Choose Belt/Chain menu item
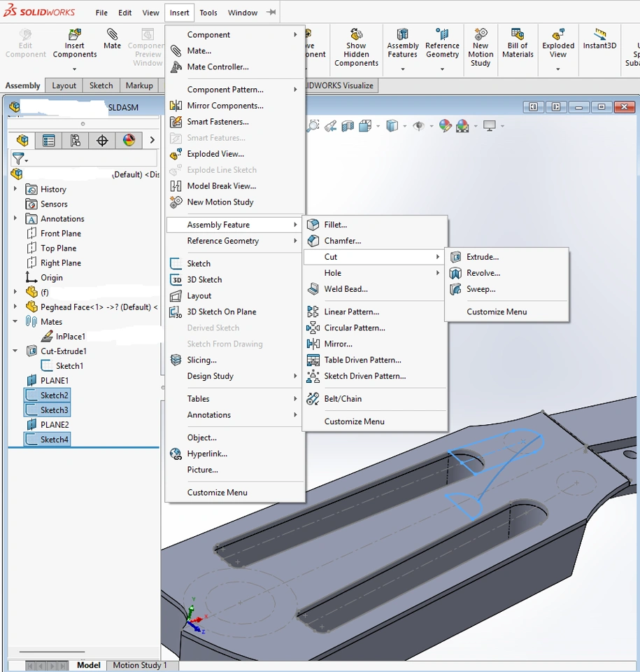This screenshot has width=640, height=672. [376, 398]
